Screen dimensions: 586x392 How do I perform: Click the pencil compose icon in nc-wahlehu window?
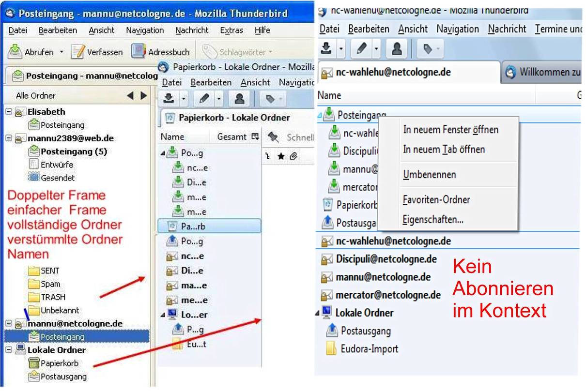point(362,49)
